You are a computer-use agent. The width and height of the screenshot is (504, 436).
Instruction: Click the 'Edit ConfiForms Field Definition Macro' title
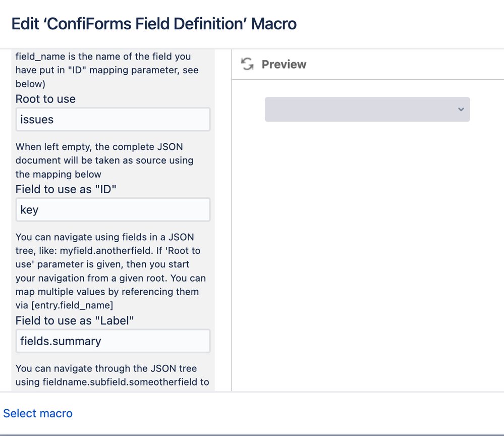pos(154,24)
